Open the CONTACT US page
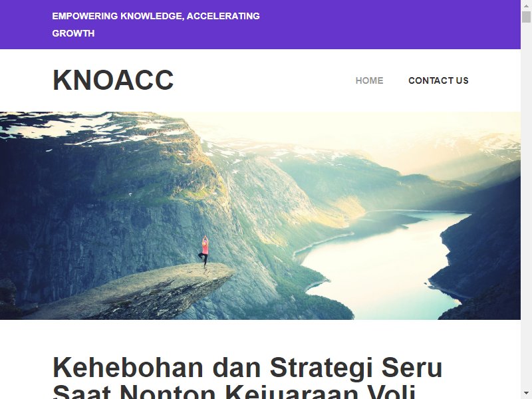This screenshot has height=399, width=532. point(438,80)
